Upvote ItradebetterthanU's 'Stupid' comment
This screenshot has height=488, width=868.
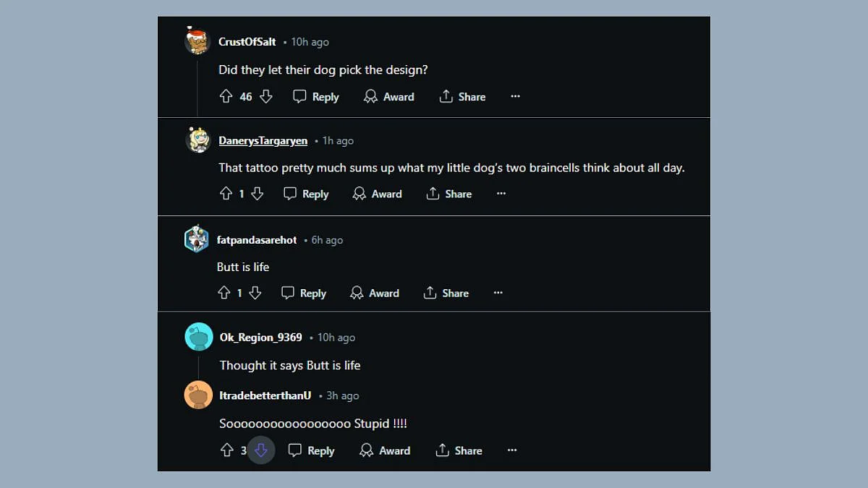coord(227,450)
